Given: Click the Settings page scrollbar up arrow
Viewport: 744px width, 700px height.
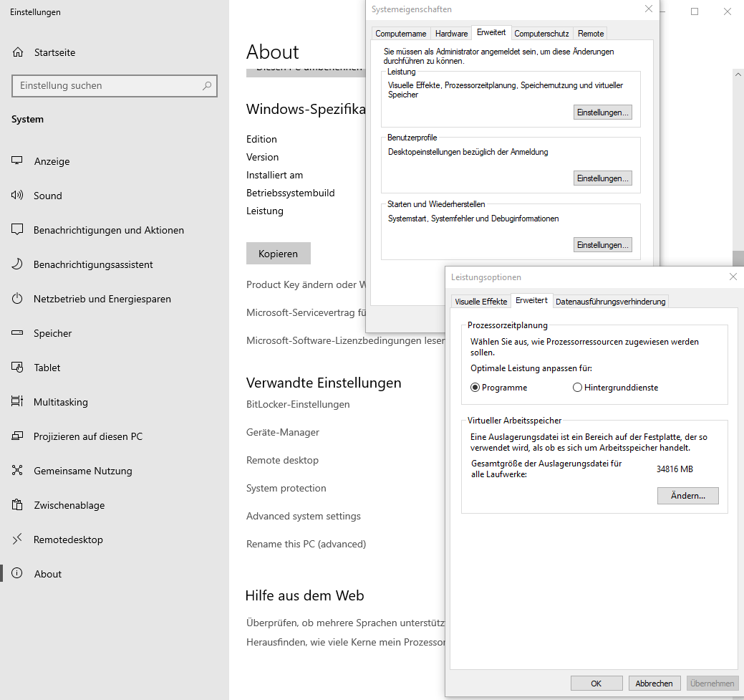Looking at the screenshot, I should [x=738, y=75].
